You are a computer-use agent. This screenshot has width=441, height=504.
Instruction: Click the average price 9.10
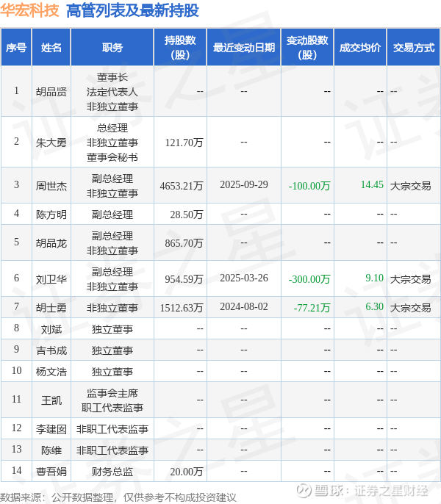374,278
